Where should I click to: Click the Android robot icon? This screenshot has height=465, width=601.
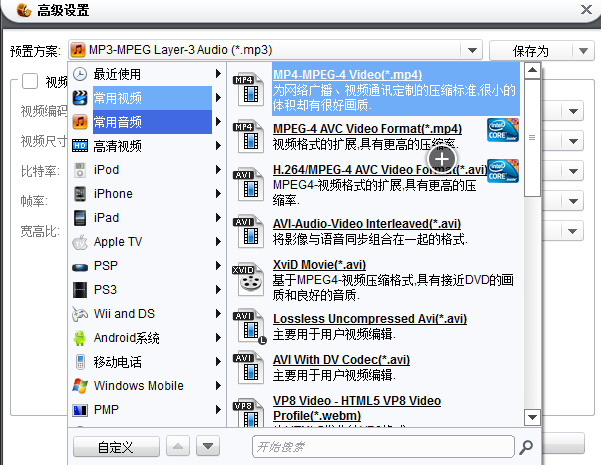click(x=80, y=338)
